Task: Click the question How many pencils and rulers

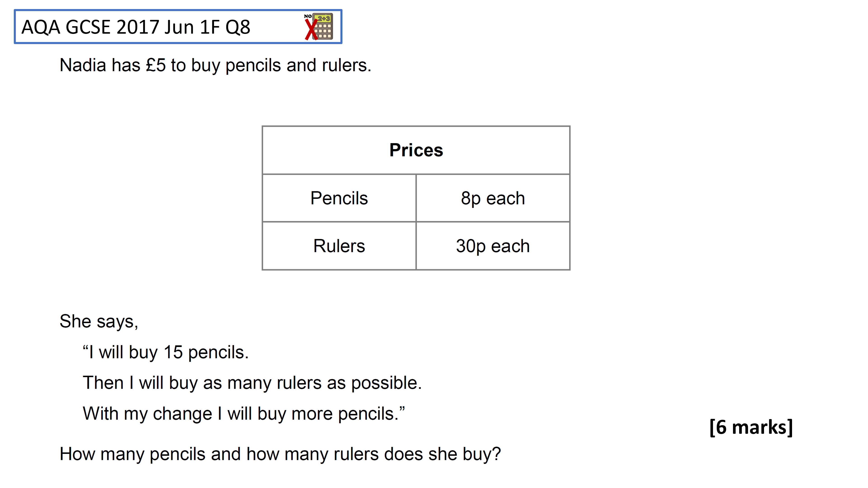Action: [x=280, y=454]
